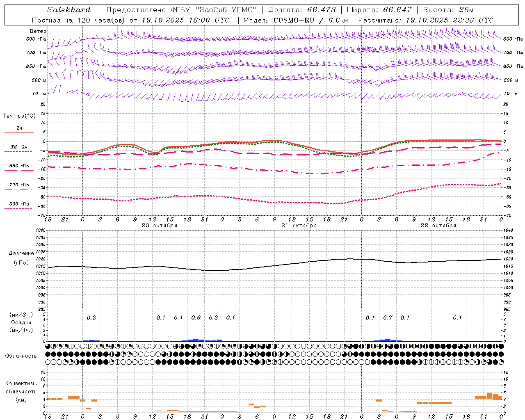The image size is (525, 420).
Task: Click the "700 гПа" temperature legend label
Action: pyautogui.click(x=19, y=185)
